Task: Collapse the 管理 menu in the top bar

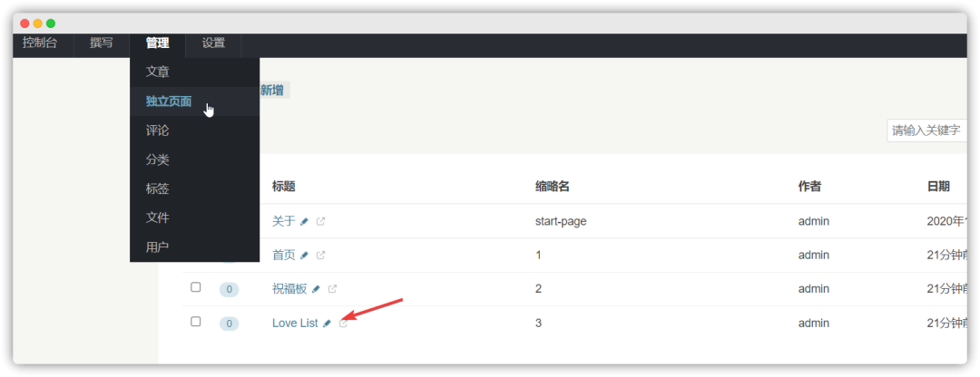Action: point(158,43)
